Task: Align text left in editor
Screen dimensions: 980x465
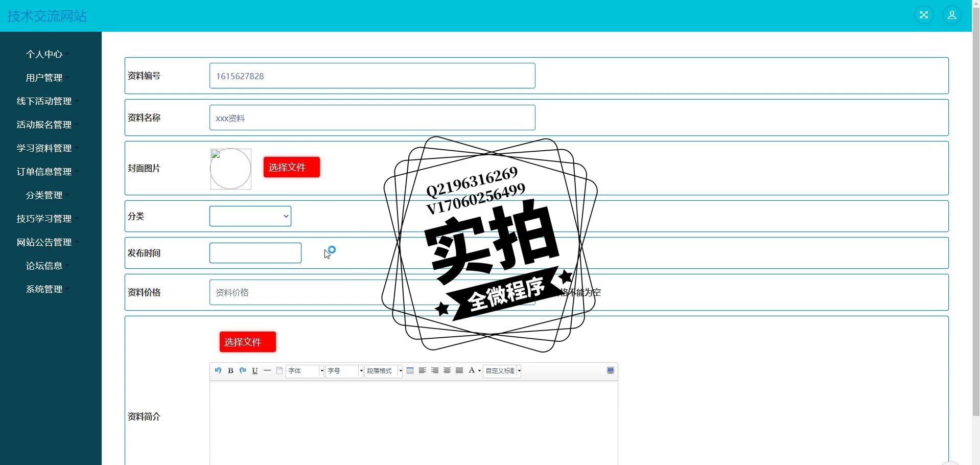Action: pyautogui.click(x=423, y=370)
